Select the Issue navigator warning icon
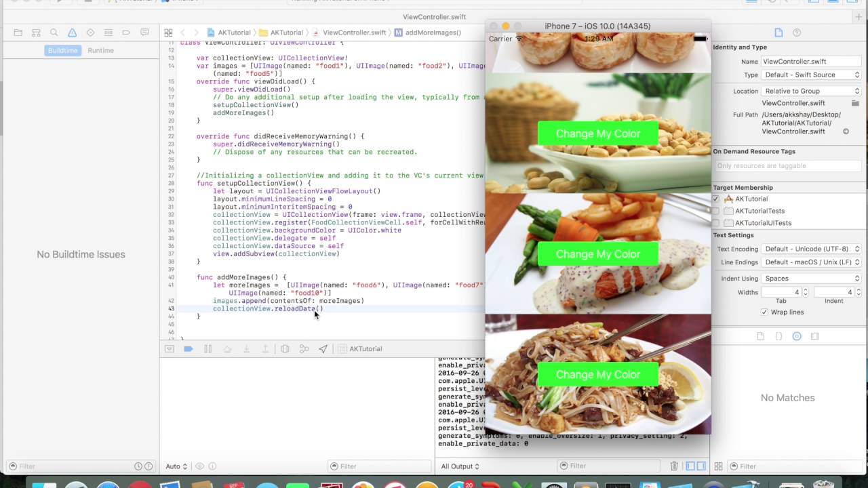 [x=72, y=33]
